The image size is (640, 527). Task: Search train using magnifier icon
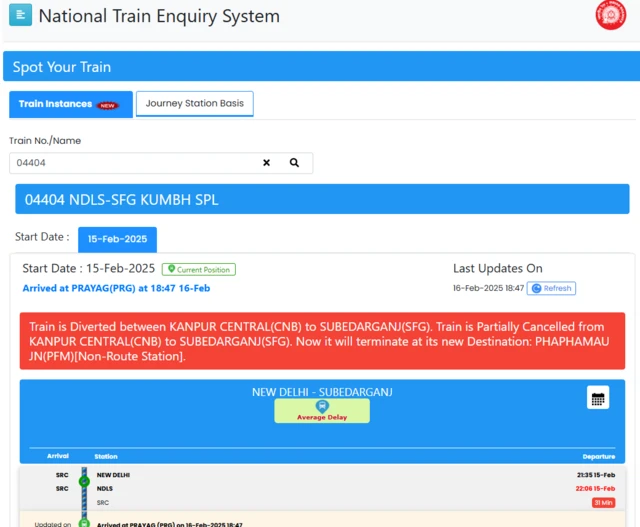click(294, 163)
